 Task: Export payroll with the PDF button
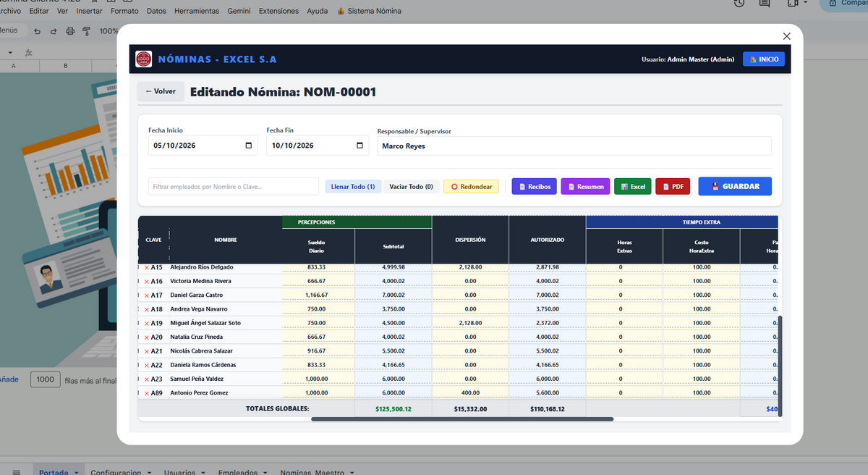pyautogui.click(x=673, y=187)
